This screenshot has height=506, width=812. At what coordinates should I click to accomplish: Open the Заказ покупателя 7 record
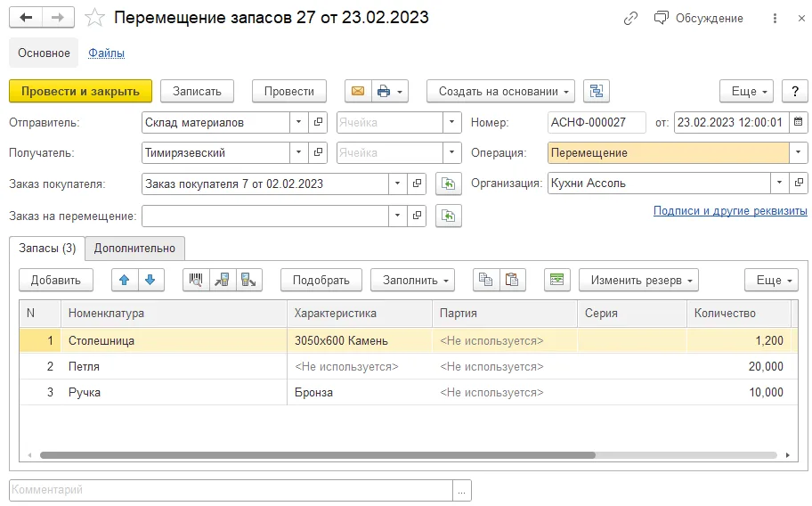[x=417, y=184]
